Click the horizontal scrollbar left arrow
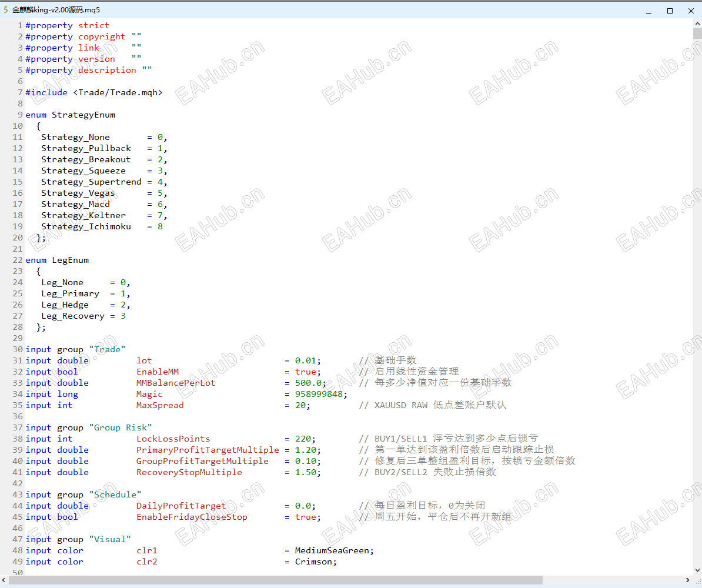This screenshot has height=588, width=702. [x=4, y=580]
